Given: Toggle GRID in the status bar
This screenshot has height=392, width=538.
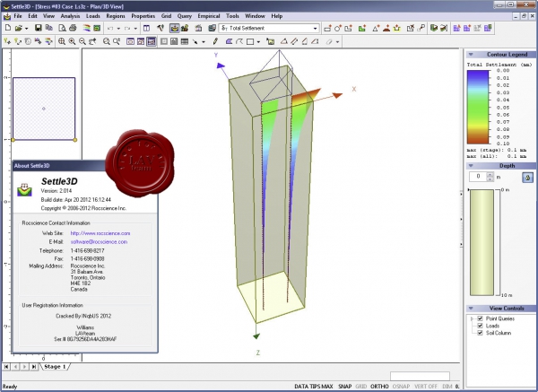Looking at the screenshot, I should click(361, 387).
